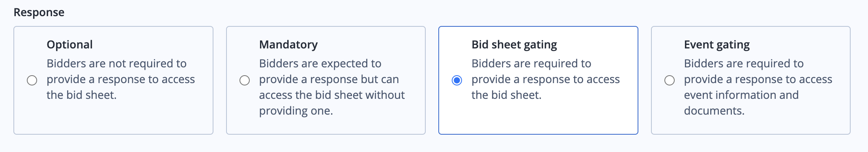
Task: Choose the 'expected to provide' response card
Action: (326, 80)
